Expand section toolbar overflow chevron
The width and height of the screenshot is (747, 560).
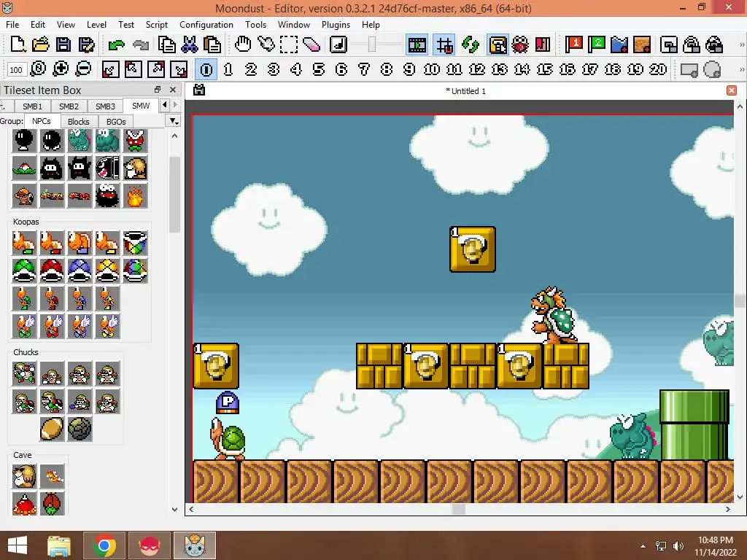click(x=741, y=69)
